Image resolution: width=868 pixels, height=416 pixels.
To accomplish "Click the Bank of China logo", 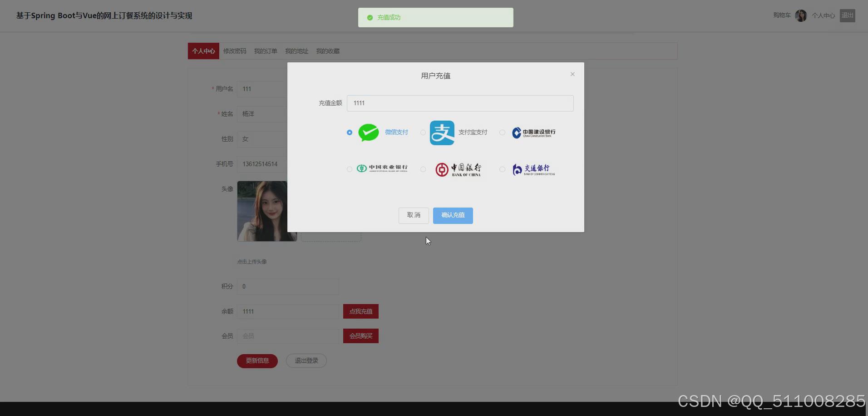I will [458, 169].
